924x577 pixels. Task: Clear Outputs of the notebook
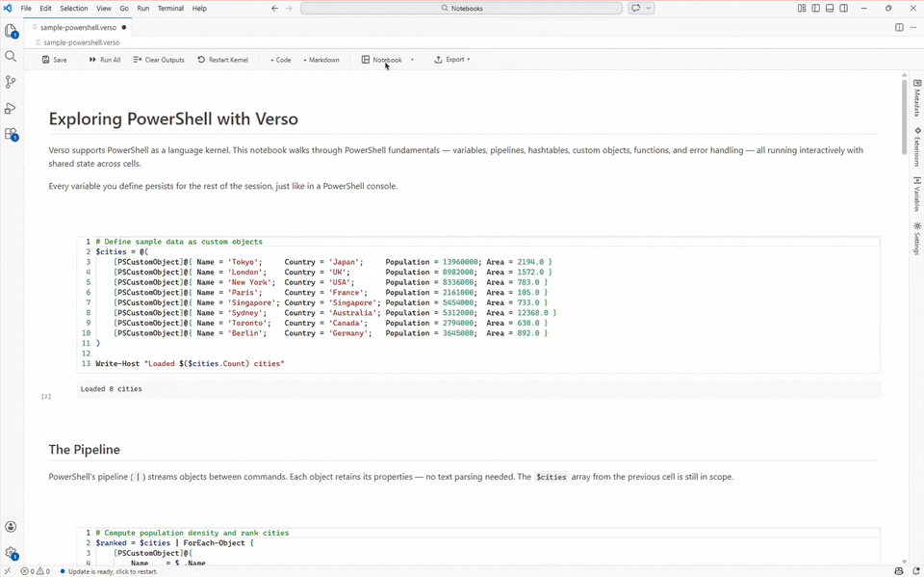pos(159,60)
